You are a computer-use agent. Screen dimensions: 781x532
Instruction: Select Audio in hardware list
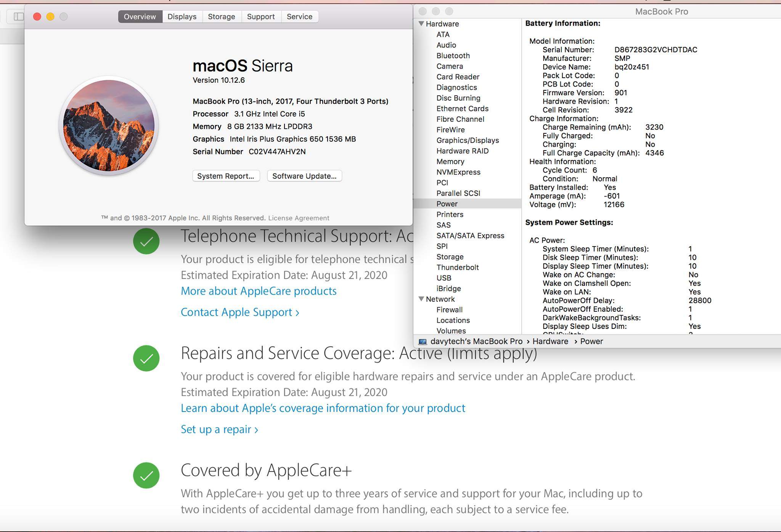coord(446,45)
